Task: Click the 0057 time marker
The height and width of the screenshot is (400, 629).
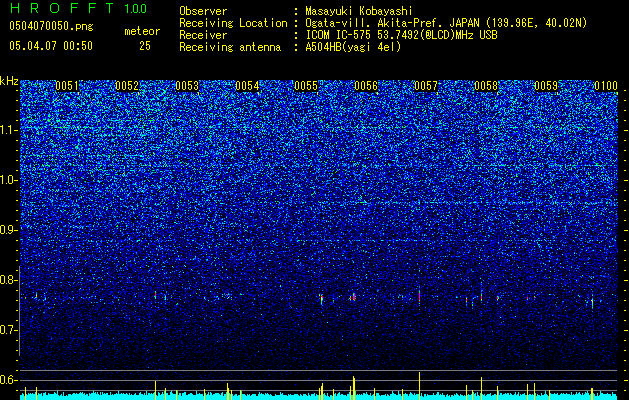Action: [426, 86]
